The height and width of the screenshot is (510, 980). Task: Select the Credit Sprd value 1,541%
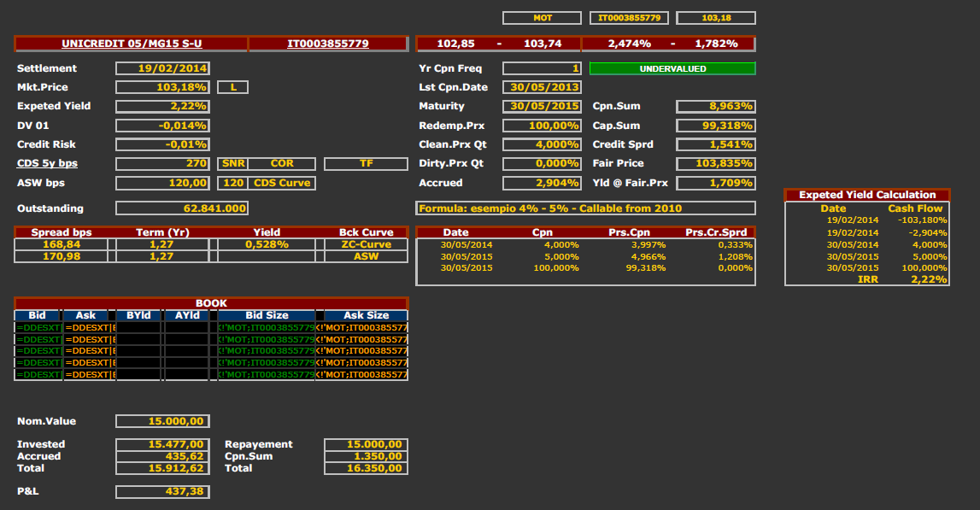coord(716,144)
